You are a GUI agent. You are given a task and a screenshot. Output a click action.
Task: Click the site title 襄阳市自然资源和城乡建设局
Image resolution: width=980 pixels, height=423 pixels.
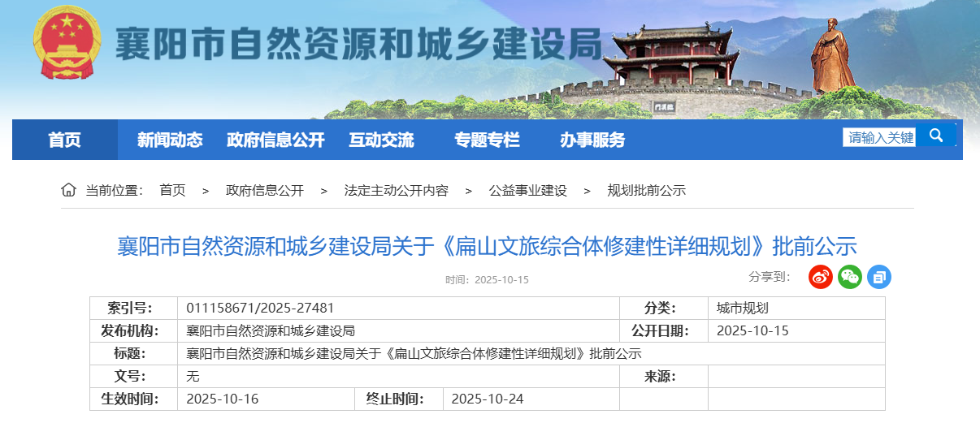coord(358,43)
